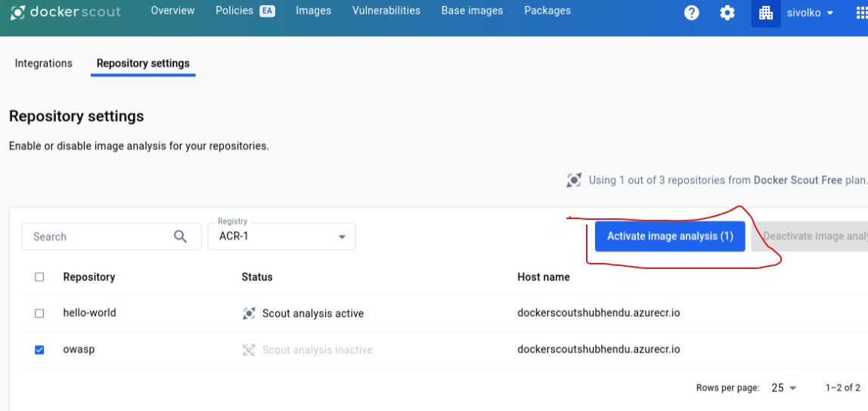
Task: Click Scout icon beside the Free plan usage text
Action: [574, 180]
